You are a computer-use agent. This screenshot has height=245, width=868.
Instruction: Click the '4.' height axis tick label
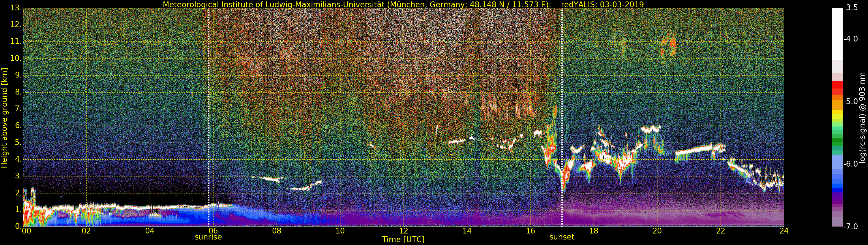coord(18,159)
